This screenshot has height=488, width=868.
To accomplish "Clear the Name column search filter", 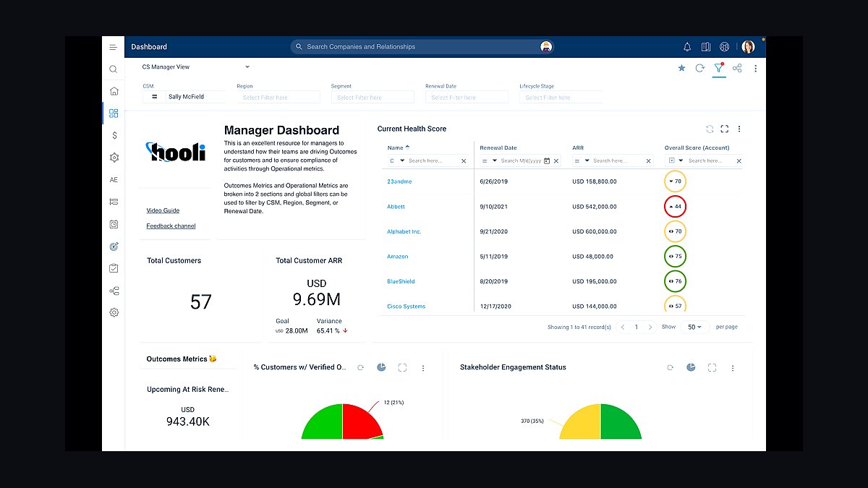I will 464,161.
